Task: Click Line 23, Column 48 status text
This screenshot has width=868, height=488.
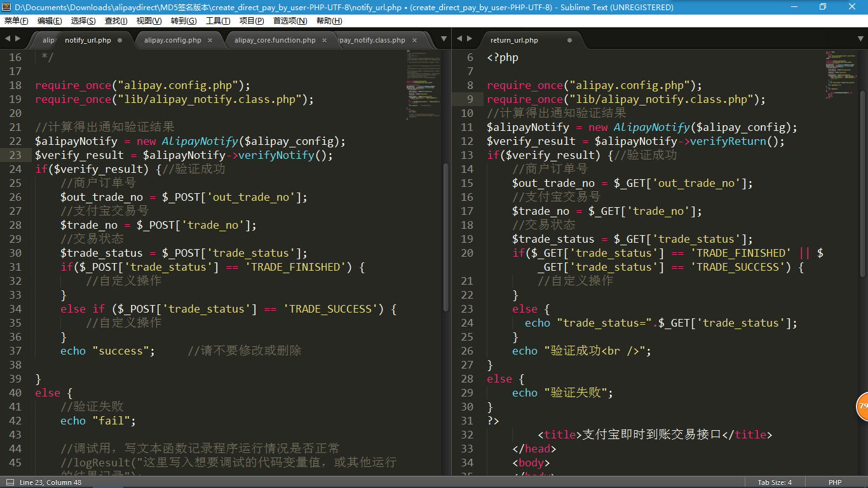Action: coord(51,482)
